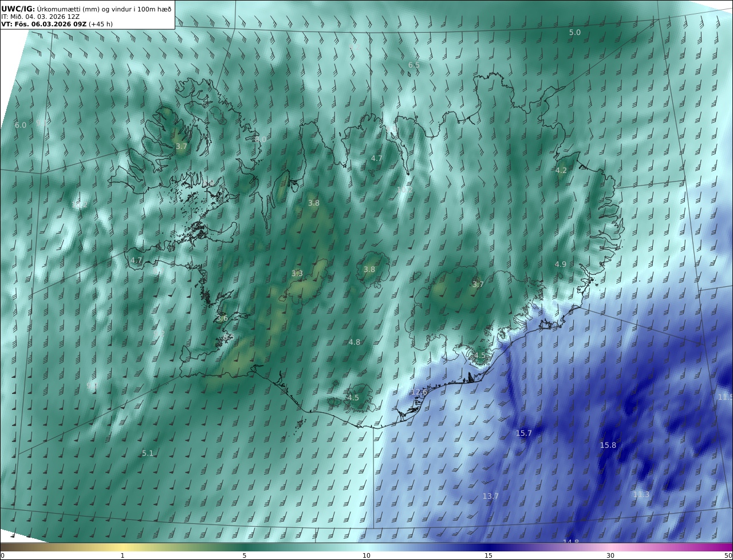Select the 4.9 value label
The width and height of the screenshot is (733, 560).
[561, 264]
